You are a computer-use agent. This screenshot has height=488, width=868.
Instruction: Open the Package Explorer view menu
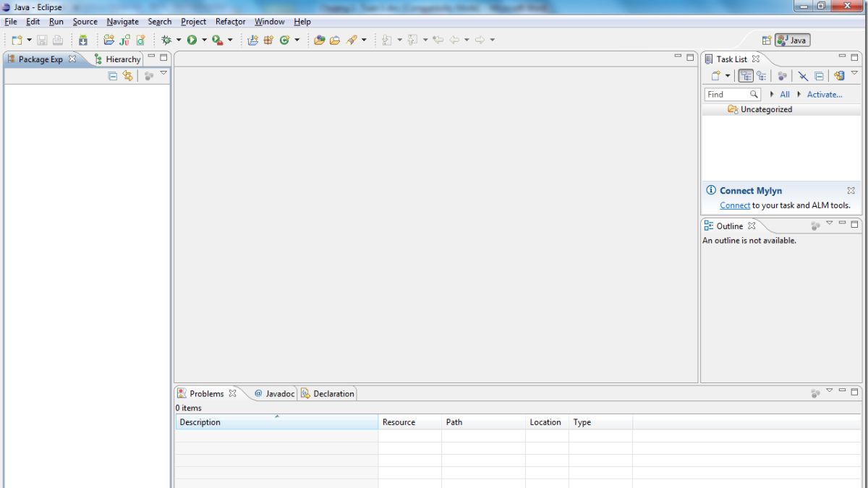point(163,74)
